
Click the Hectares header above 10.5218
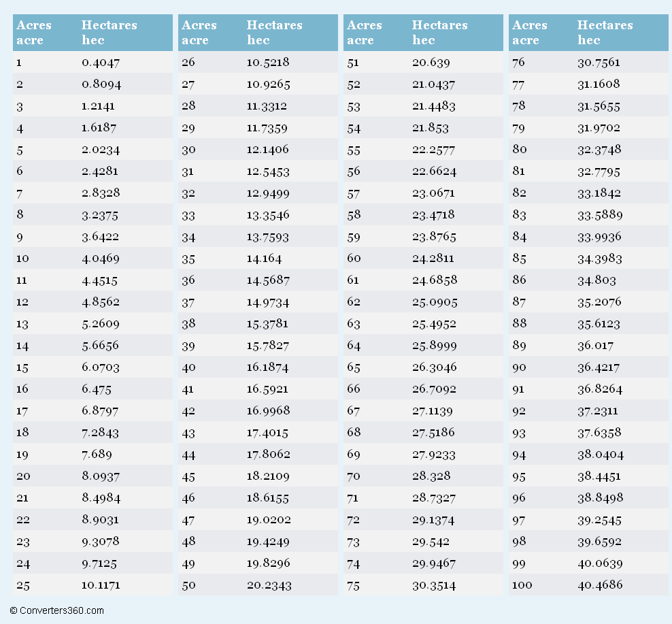274,33
